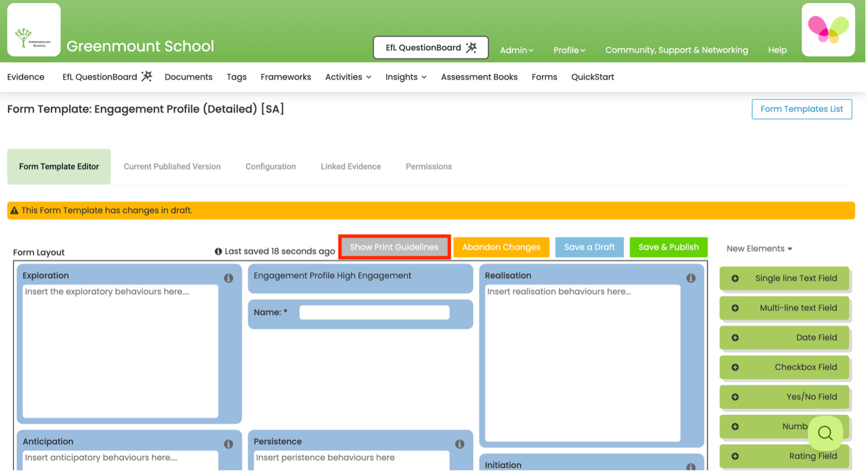868x472 pixels.
Task: Click Show Print Guidelines button
Action: pos(395,248)
